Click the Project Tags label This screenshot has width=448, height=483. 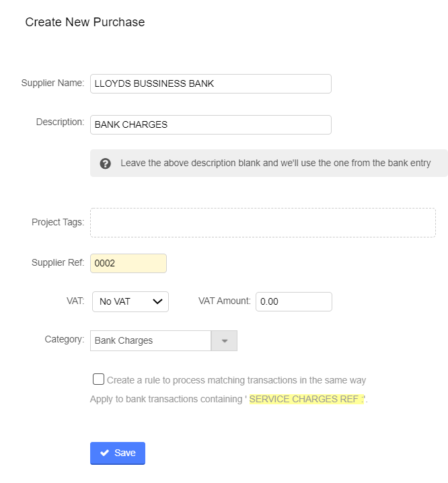coord(58,222)
